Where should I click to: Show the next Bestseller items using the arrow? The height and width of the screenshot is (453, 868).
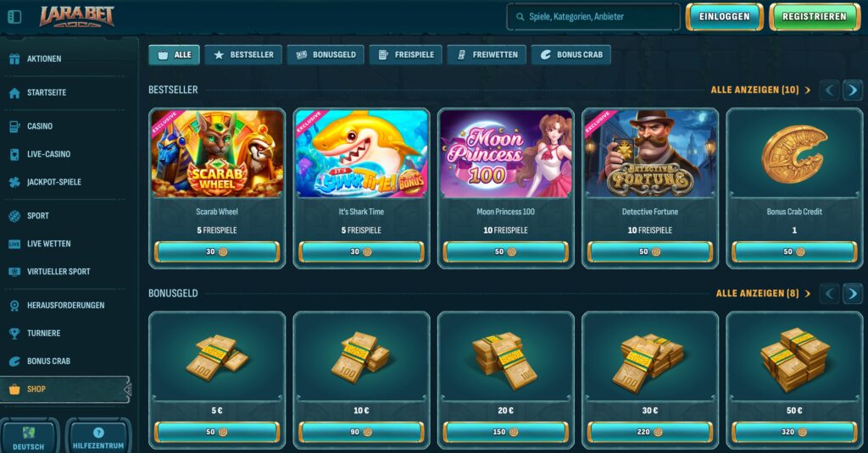pyautogui.click(x=853, y=90)
